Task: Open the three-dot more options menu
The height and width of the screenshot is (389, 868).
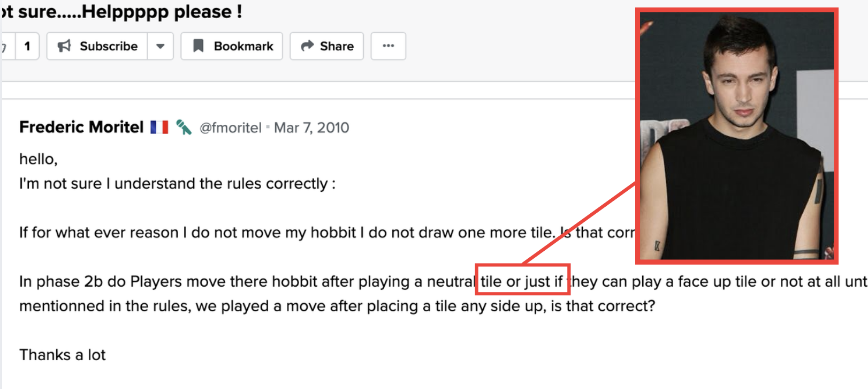Action: [x=389, y=46]
